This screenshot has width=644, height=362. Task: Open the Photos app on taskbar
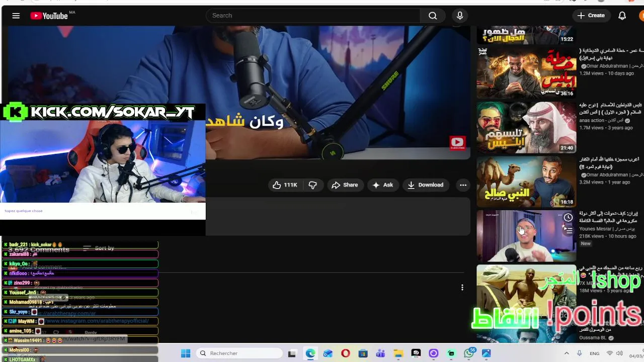486,353
